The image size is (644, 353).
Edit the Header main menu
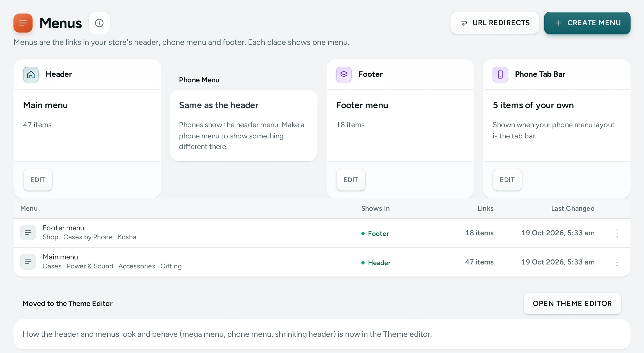coord(38,180)
